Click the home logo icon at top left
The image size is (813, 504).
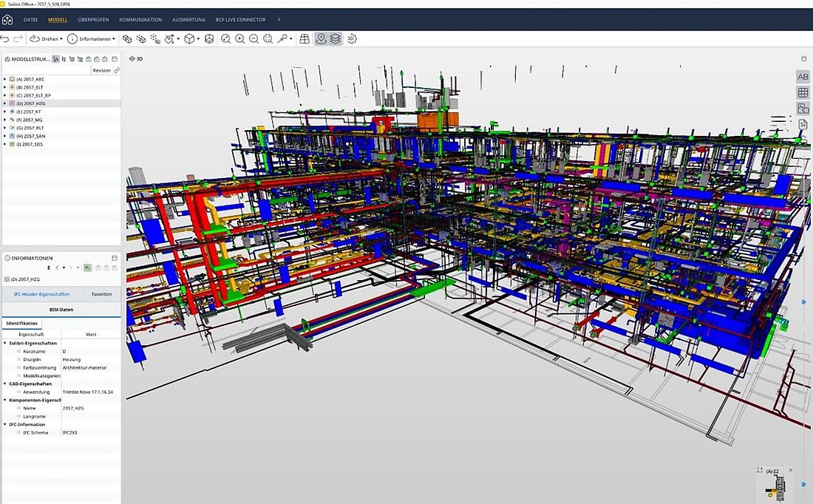(x=7, y=19)
